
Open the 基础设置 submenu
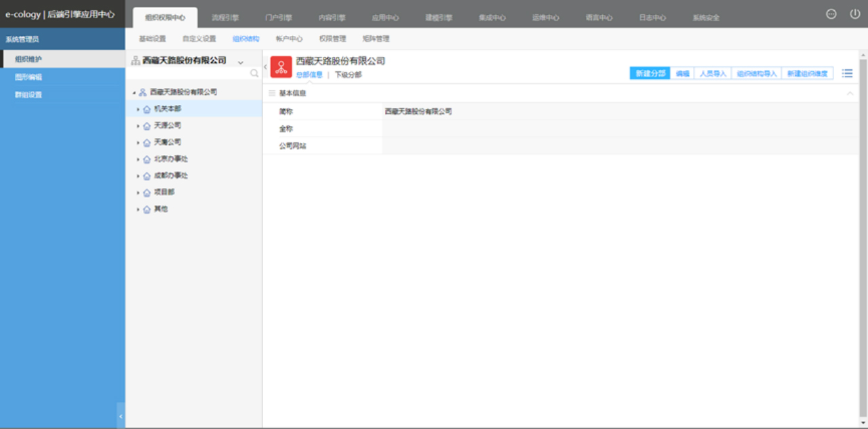tap(153, 39)
